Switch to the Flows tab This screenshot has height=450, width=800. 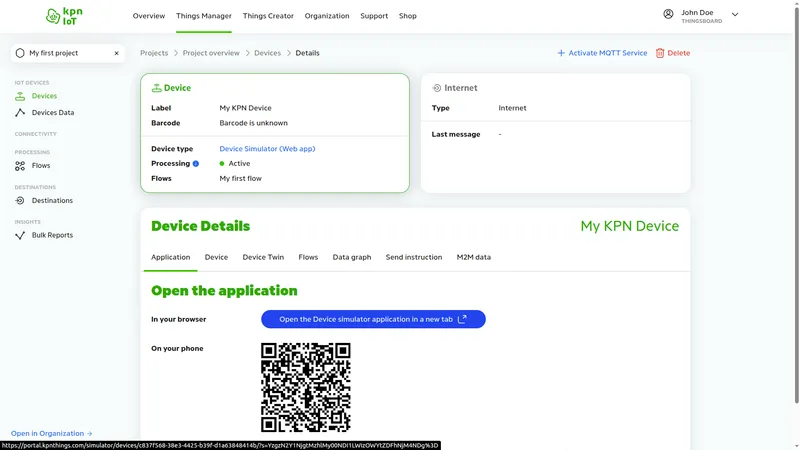[x=308, y=257]
